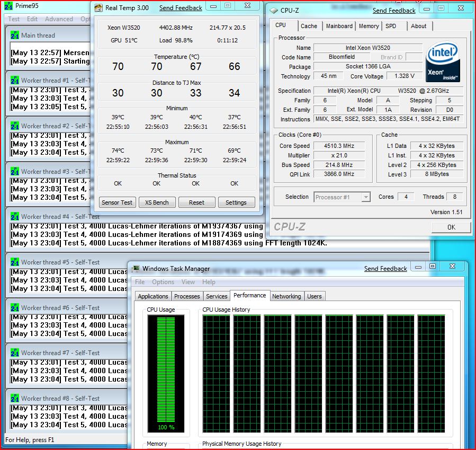The width and height of the screenshot is (476, 450).
Task: Click Send Feedback link in CPU-Z
Action: pyautogui.click(x=394, y=11)
